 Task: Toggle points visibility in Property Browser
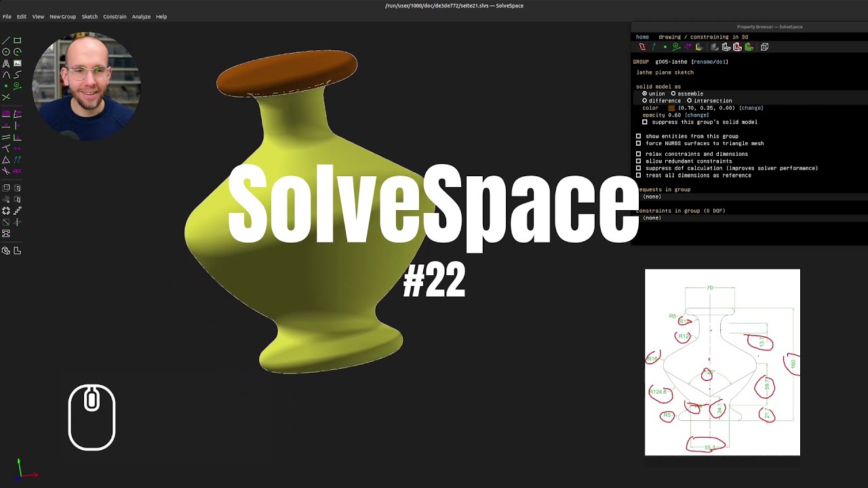click(x=665, y=47)
